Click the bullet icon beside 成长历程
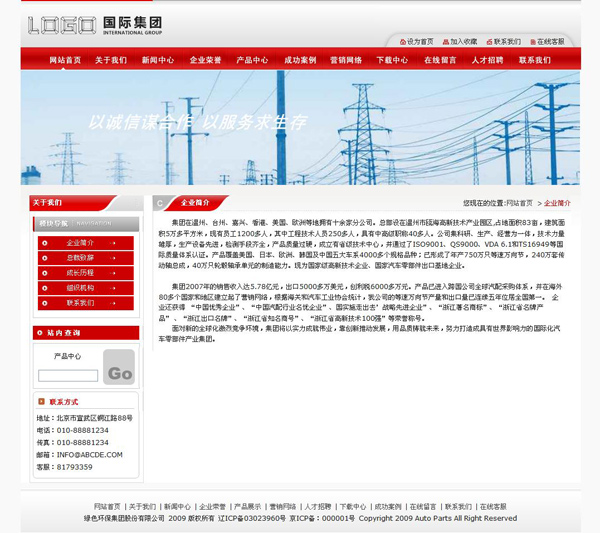Image resolution: width=600 pixels, height=533 pixels. (43, 273)
